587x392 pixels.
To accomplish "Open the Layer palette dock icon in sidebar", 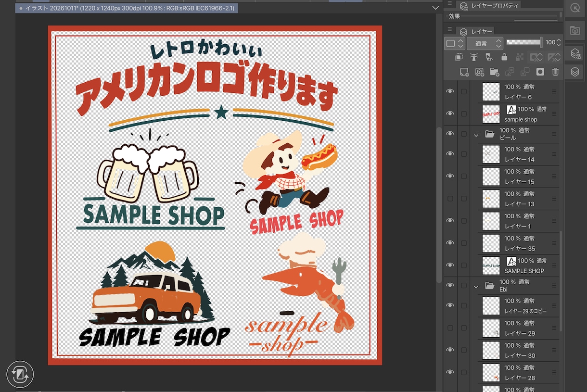I will [574, 72].
